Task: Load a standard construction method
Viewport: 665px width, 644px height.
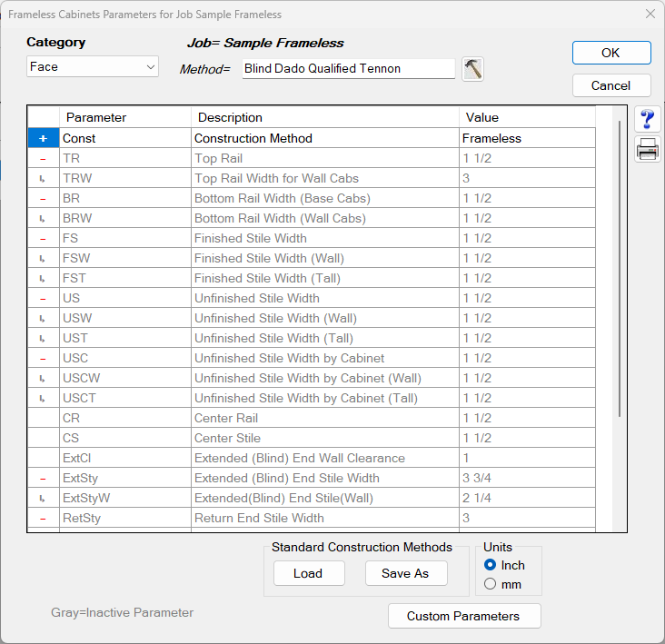Action: click(x=307, y=573)
